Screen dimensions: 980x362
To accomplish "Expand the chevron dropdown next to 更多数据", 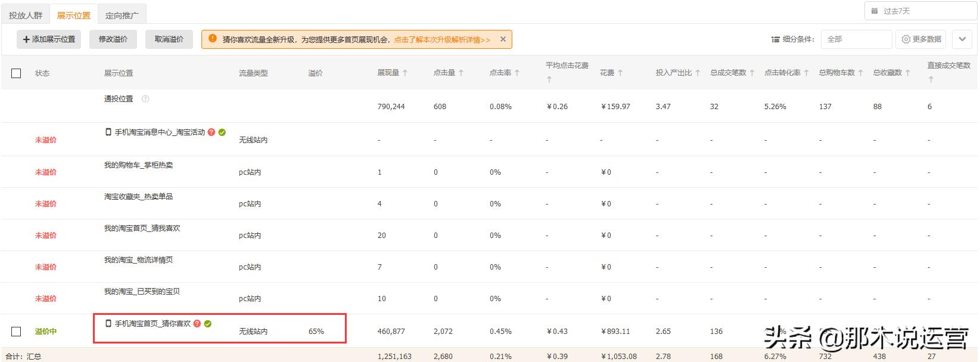I will coord(962,39).
